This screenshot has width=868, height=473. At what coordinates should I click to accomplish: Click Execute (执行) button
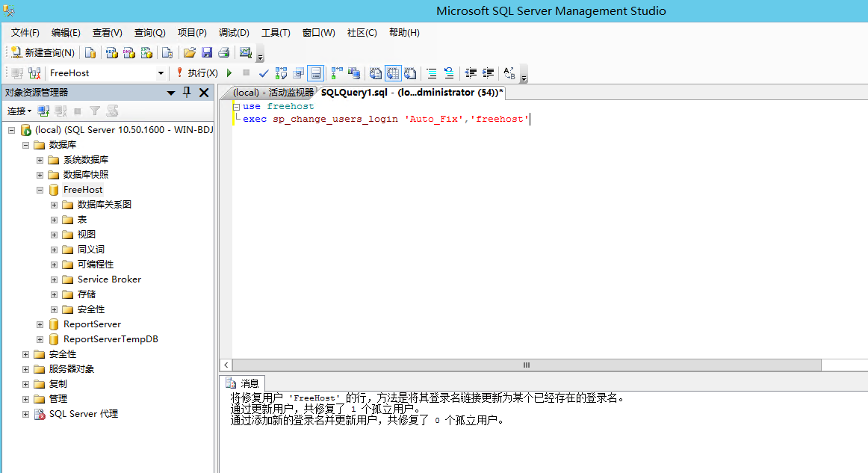pyautogui.click(x=197, y=73)
